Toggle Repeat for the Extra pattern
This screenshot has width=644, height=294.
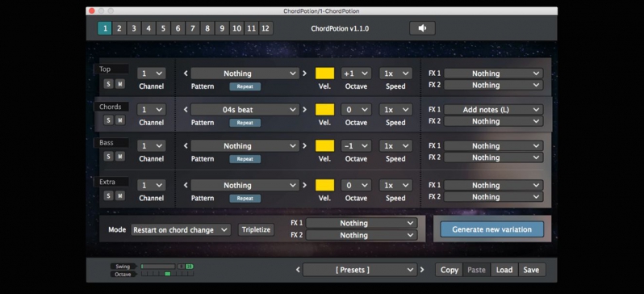pos(245,198)
